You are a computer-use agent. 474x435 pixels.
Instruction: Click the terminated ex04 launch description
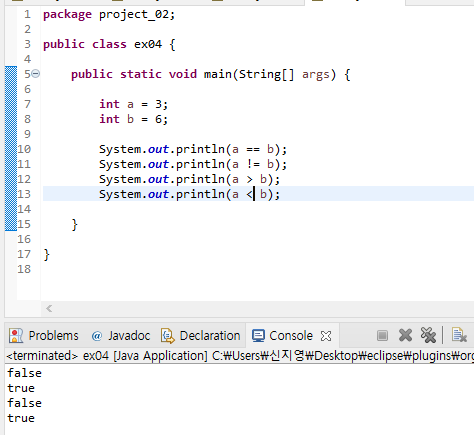(x=240, y=356)
